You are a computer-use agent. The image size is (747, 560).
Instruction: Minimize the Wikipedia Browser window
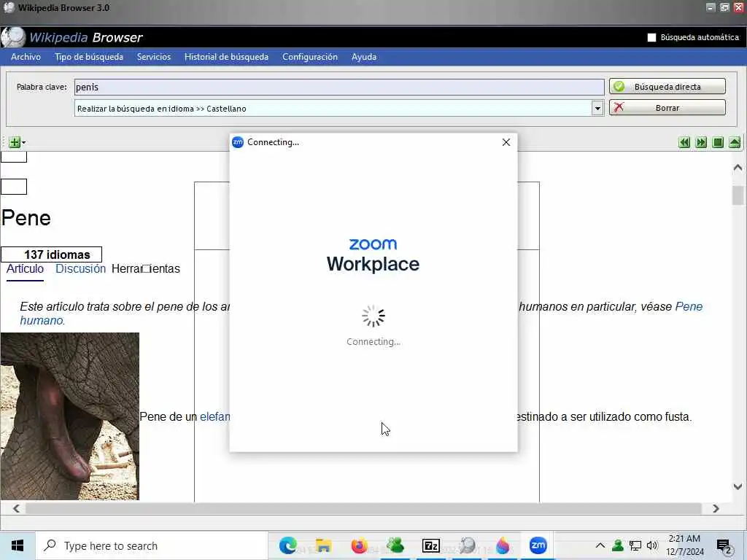coord(711,7)
